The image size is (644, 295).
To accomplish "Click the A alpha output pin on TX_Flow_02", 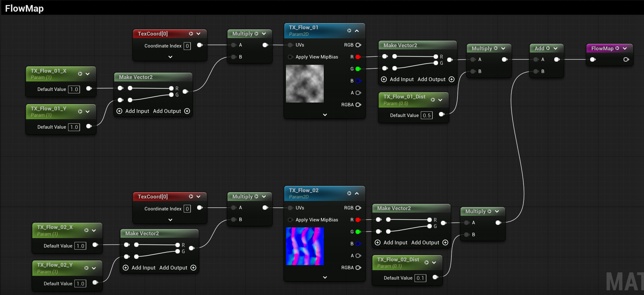I will (358, 256).
